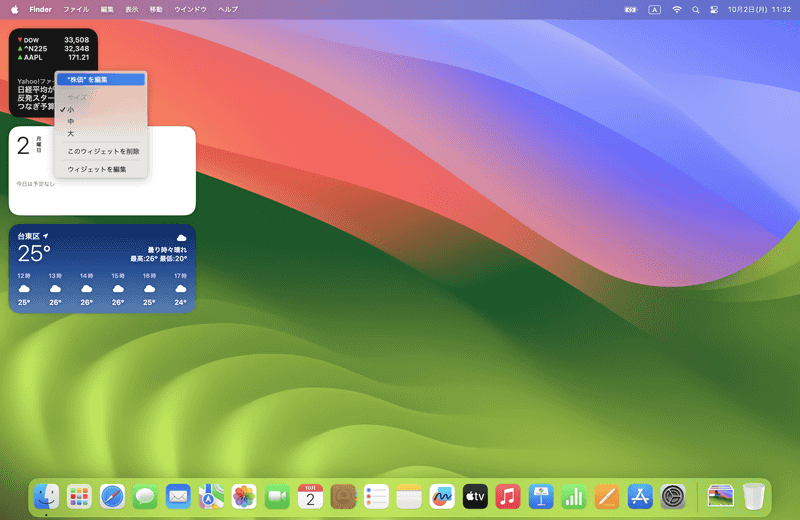
Task: Open the Calendar app Dock icon
Action: [310, 497]
